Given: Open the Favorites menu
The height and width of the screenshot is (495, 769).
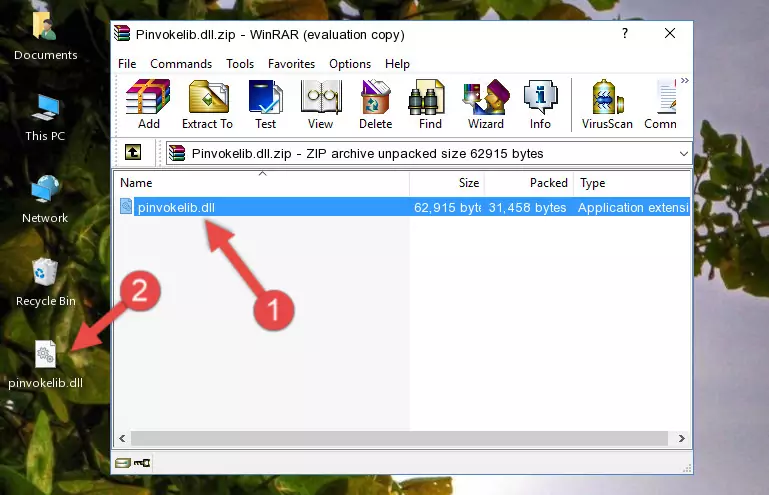Looking at the screenshot, I should coord(291,64).
